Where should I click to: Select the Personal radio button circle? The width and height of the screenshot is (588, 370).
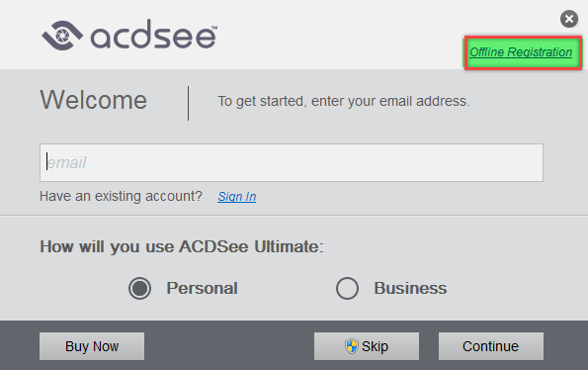(x=139, y=288)
